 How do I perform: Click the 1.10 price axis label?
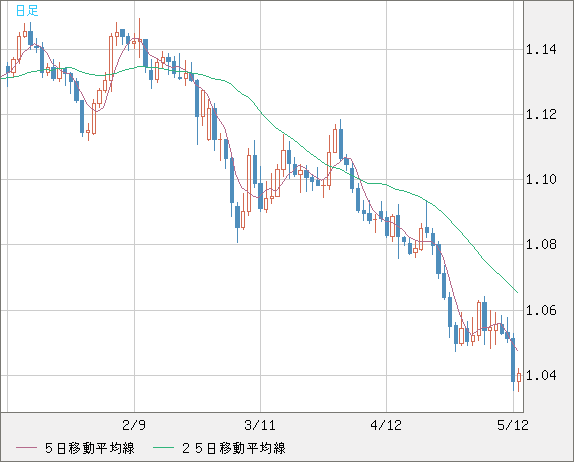click(541, 179)
